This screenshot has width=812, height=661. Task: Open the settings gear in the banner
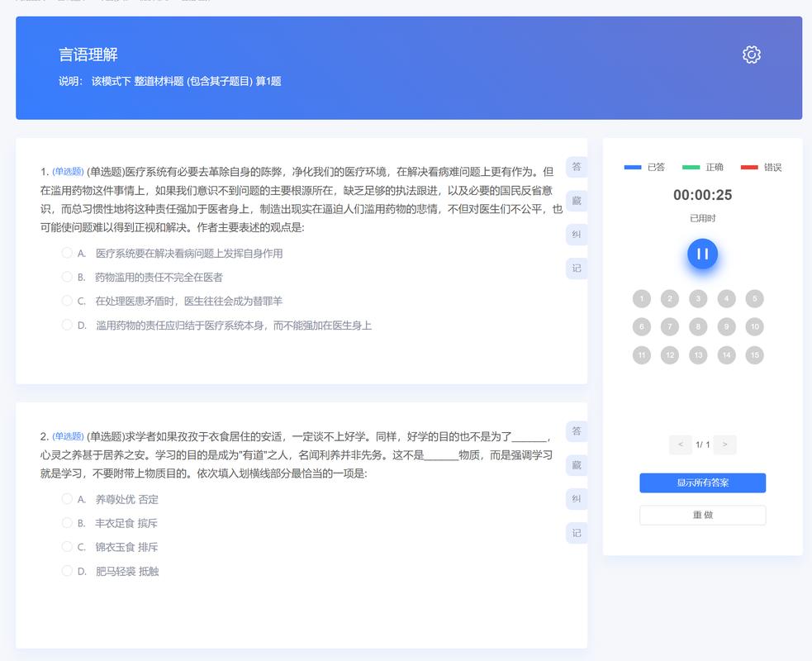click(752, 55)
